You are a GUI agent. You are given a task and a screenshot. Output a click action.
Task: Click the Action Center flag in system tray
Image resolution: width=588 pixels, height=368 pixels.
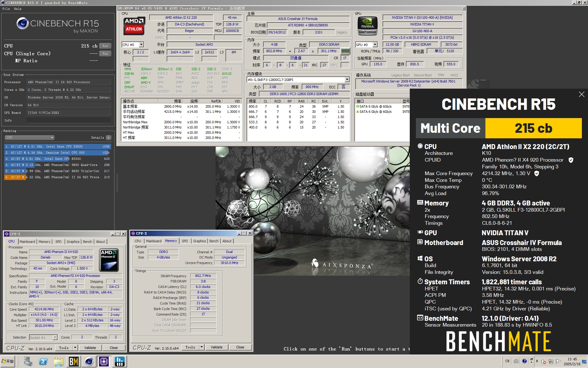558,361
